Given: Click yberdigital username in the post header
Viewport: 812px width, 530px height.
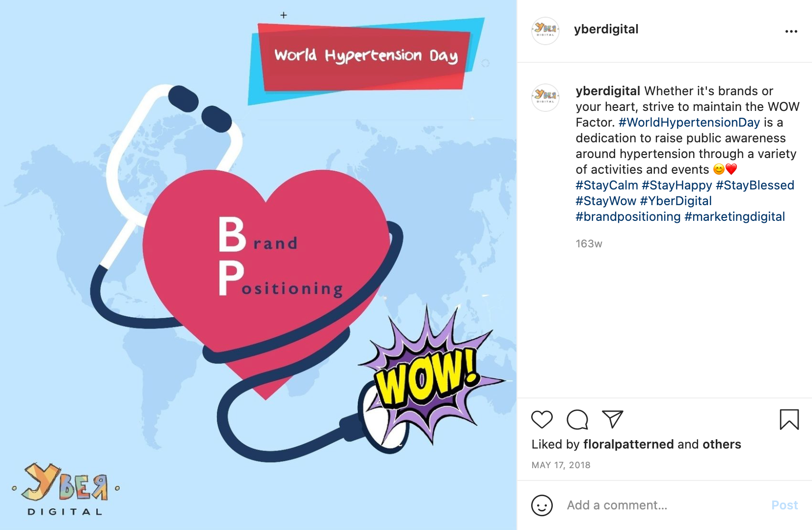Looking at the screenshot, I should [x=606, y=29].
